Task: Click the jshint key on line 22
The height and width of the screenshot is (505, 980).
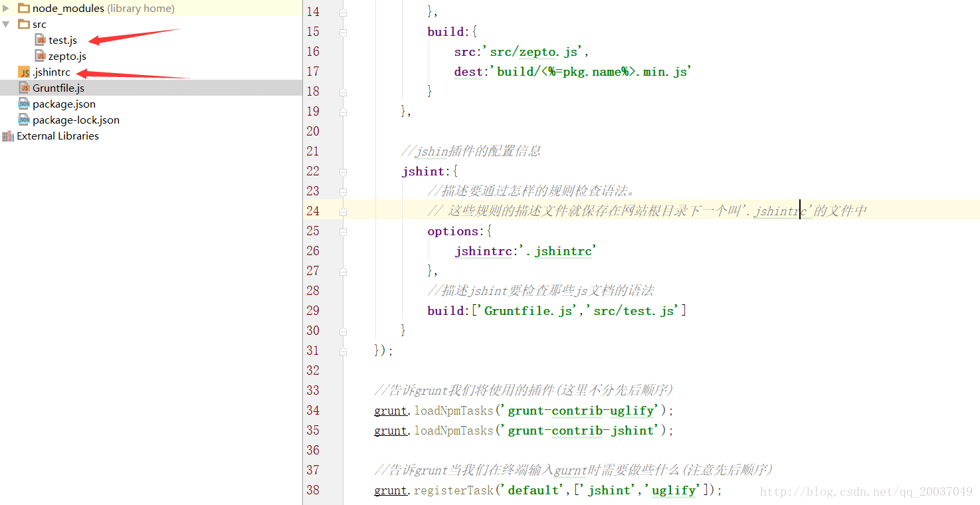Action: click(423, 171)
